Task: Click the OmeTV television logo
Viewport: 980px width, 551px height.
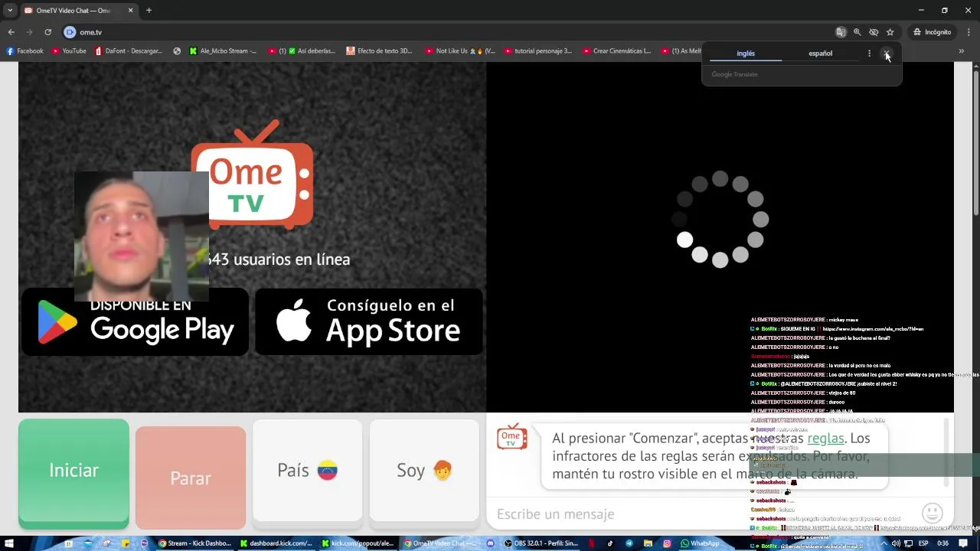Action: point(253,174)
